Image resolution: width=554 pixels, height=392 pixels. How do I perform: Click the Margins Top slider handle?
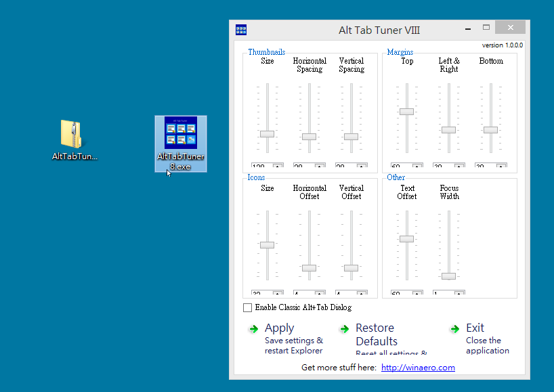pos(406,110)
